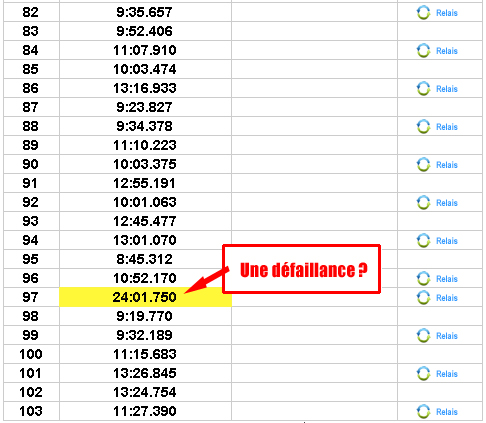The height and width of the screenshot is (423, 486).
Task: Click the time 12:45.477
Action: coord(144,221)
